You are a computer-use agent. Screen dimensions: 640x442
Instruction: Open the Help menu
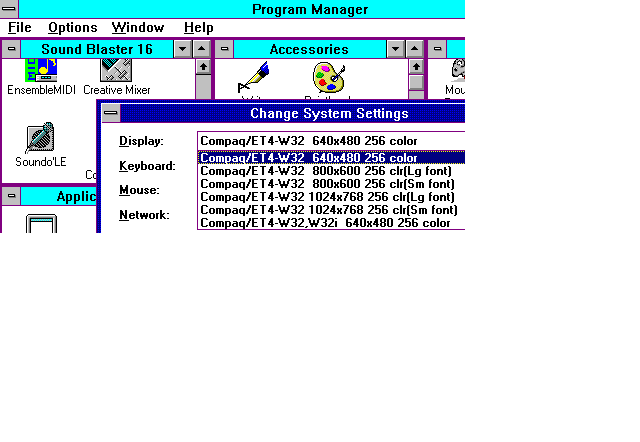click(198, 27)
